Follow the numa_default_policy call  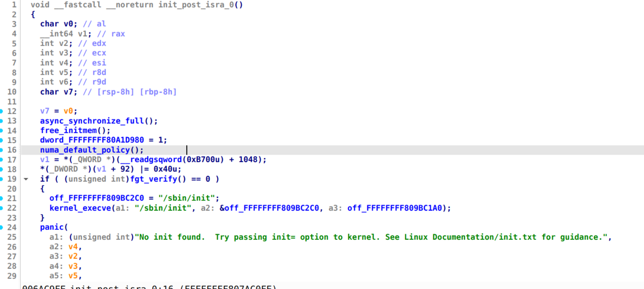click(85, 150)
